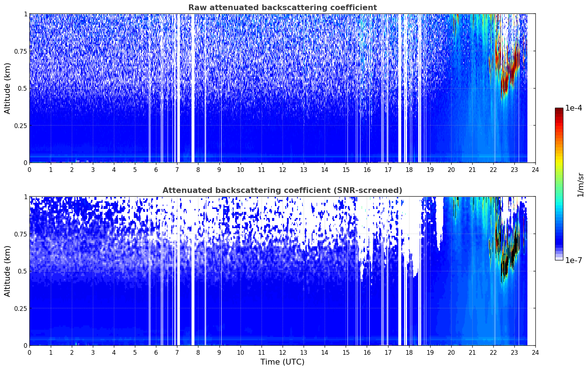Screen dimensions: 588x370
Task: Click hour tick '1' on SNR-screened plot
Action: (51, 353)
